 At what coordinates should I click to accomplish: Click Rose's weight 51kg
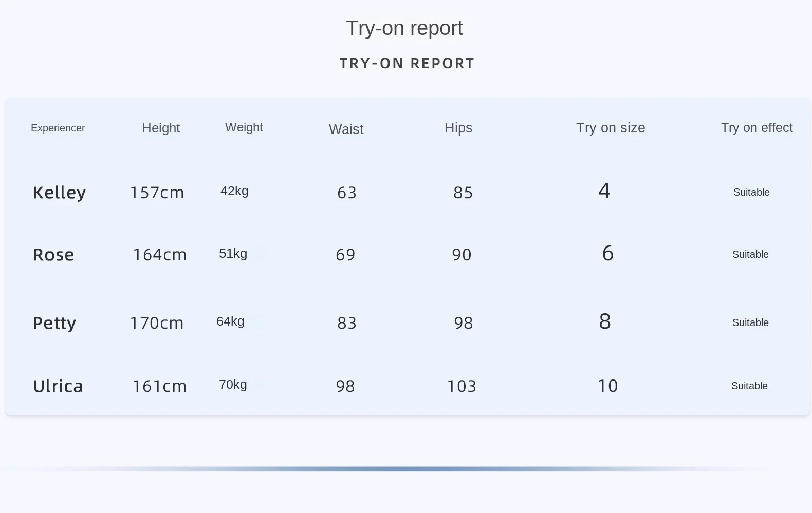tap(233, 254)
